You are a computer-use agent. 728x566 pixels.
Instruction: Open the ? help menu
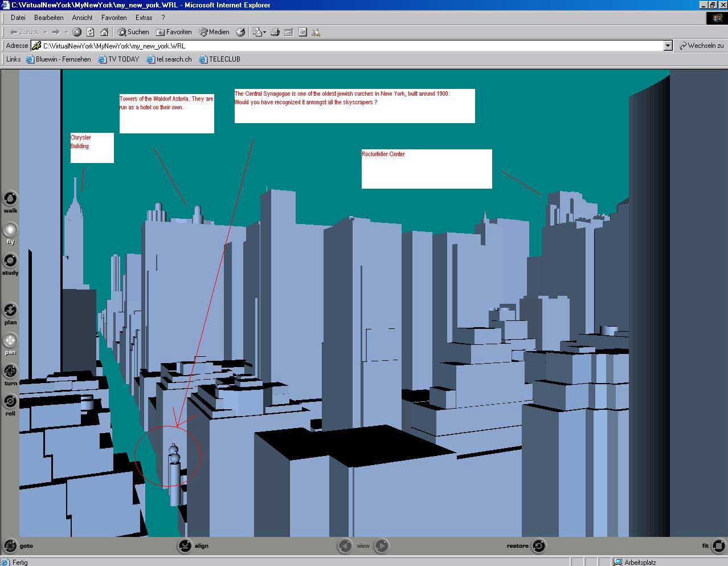163,18
